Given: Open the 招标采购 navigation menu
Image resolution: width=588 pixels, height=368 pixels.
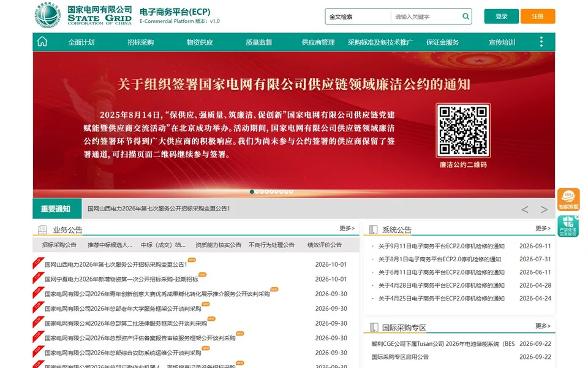Looking at the screenshot, I should [141, 42].
